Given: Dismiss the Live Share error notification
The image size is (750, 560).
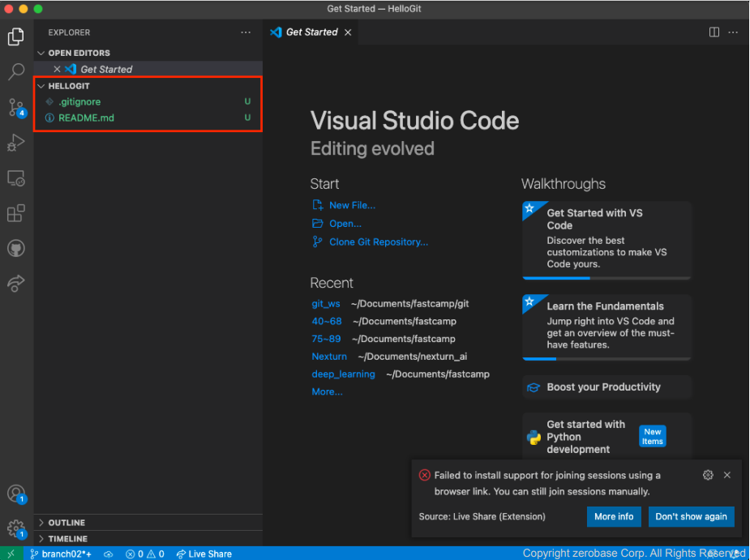Looking at the screenshot, I should [x=727, y=475].
